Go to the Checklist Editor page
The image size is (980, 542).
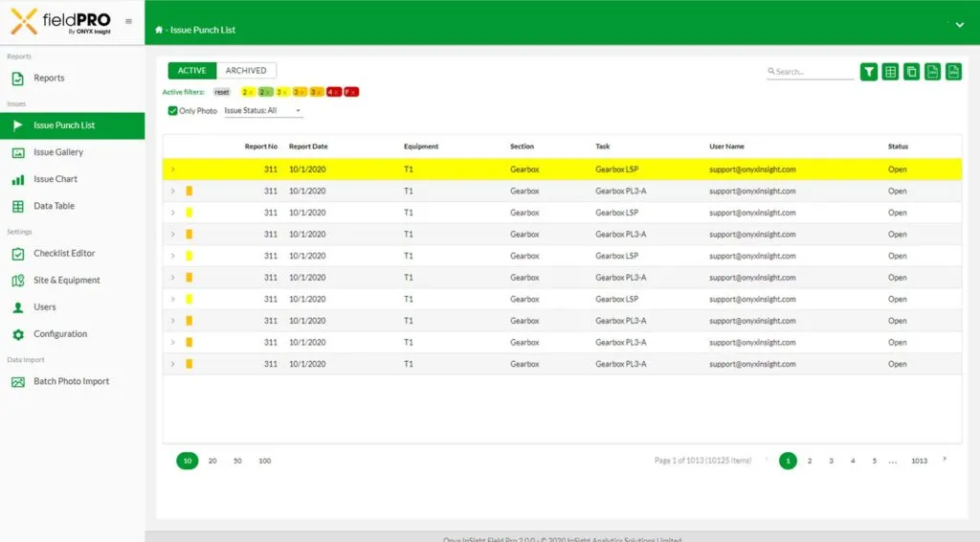point(64,254)
